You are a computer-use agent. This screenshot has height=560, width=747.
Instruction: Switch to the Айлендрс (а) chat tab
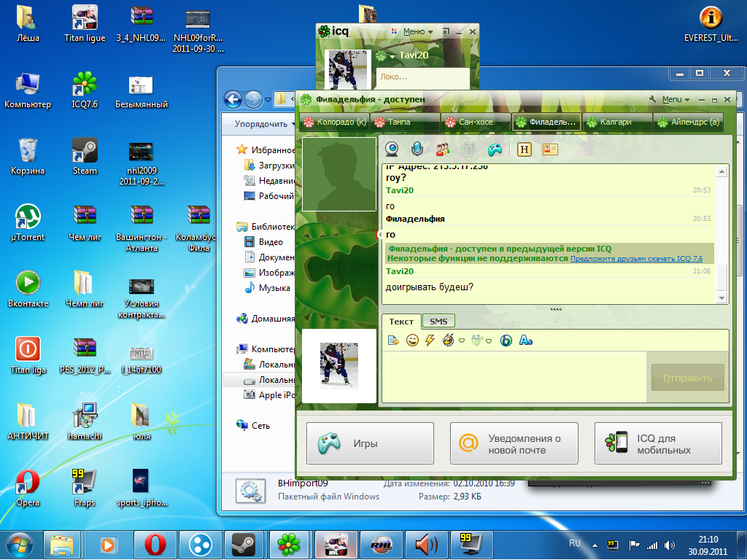tap(688, 122)
